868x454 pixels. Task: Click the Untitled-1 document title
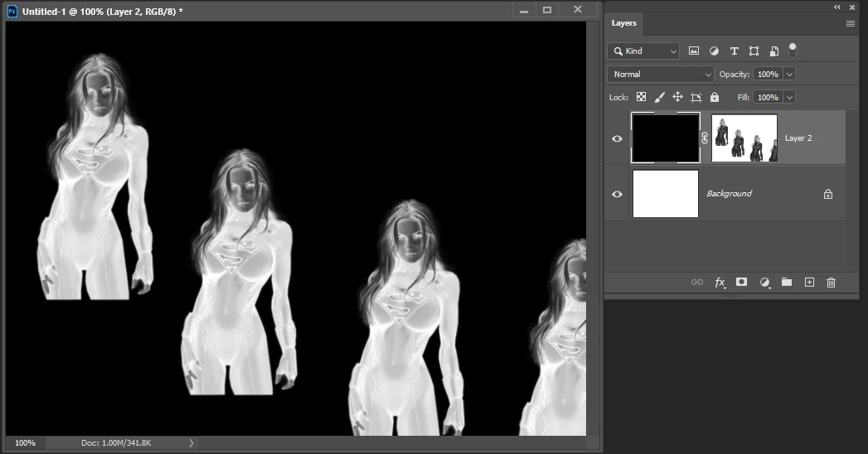point(103,11)
